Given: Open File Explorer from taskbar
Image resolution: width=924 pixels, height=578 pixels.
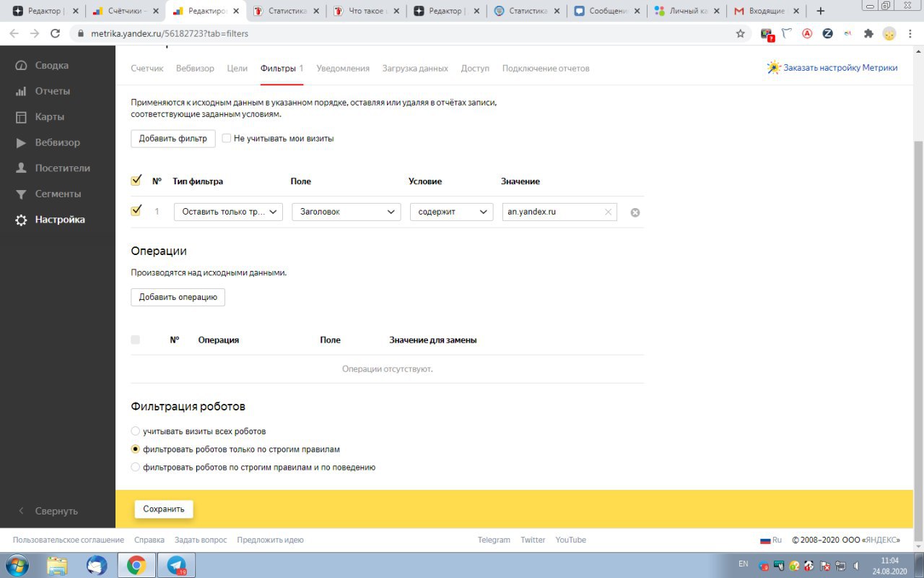Looking at the screenshot, I should point(57,565).
